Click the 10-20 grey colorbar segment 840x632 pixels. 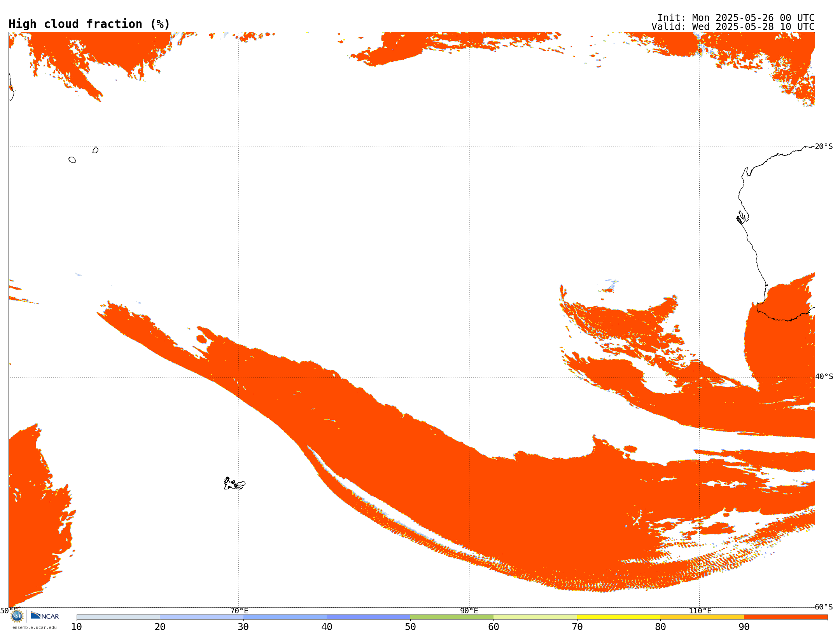118,617
